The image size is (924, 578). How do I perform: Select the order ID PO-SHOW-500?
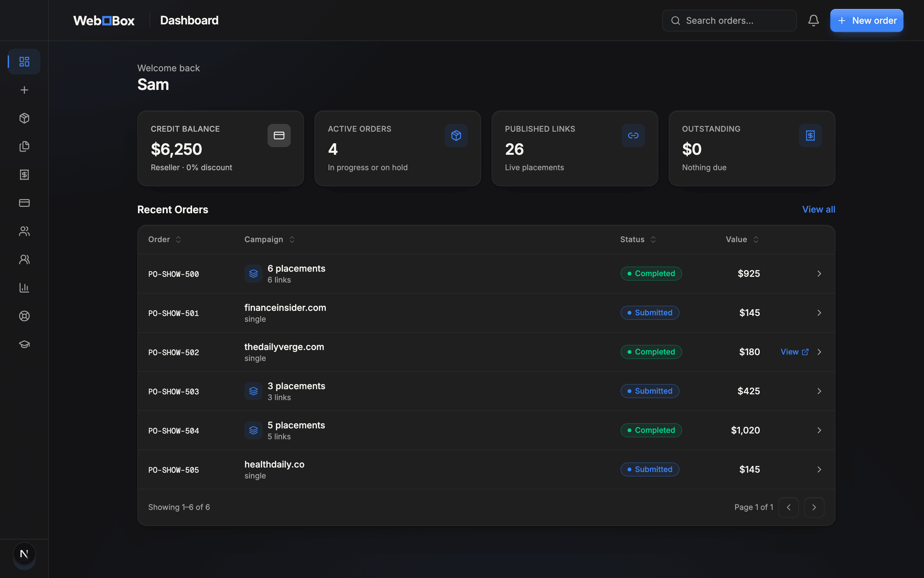(173, 274)
